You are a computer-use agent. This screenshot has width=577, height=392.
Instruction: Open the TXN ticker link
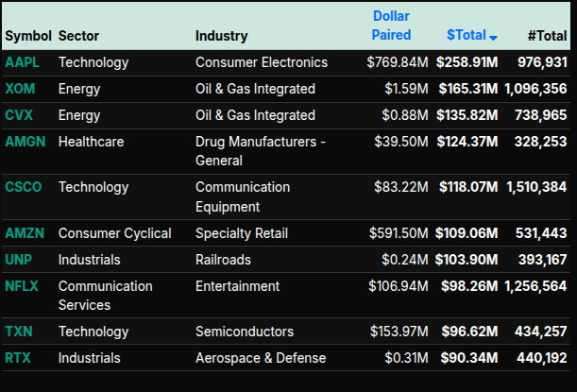click(20, 332)
